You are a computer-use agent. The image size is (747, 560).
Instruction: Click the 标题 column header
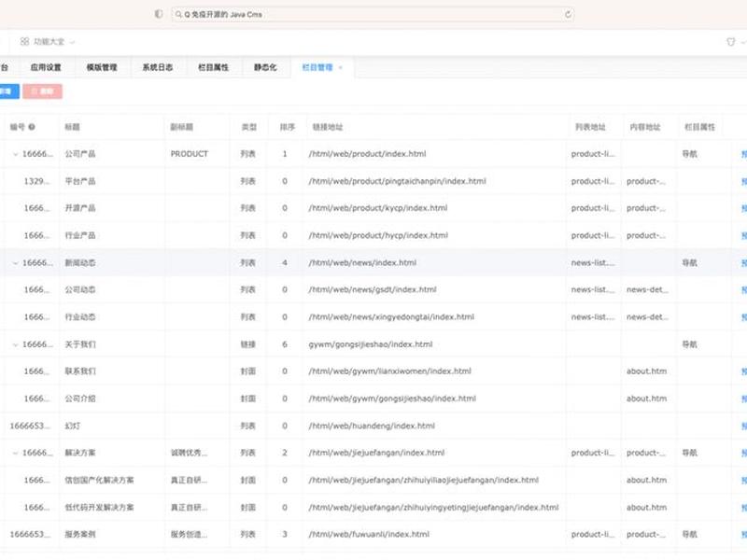pyautogui.click(x=73, y=127)
